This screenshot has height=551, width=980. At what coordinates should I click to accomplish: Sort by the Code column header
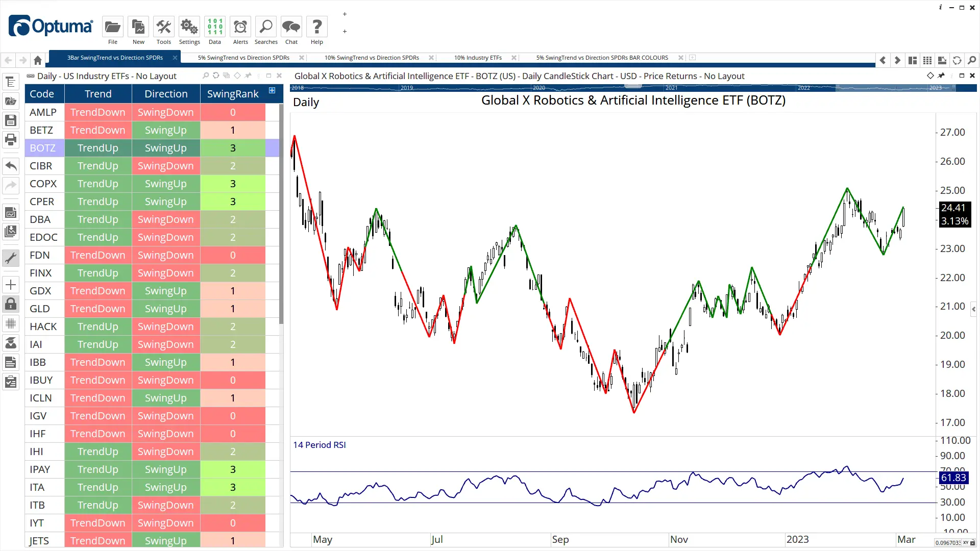[44, 94]
